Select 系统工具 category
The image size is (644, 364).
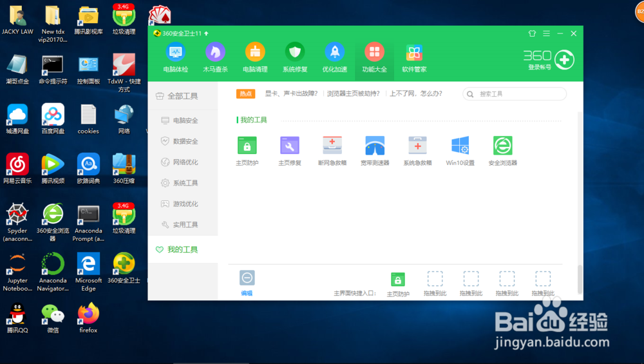pos(183,183)
